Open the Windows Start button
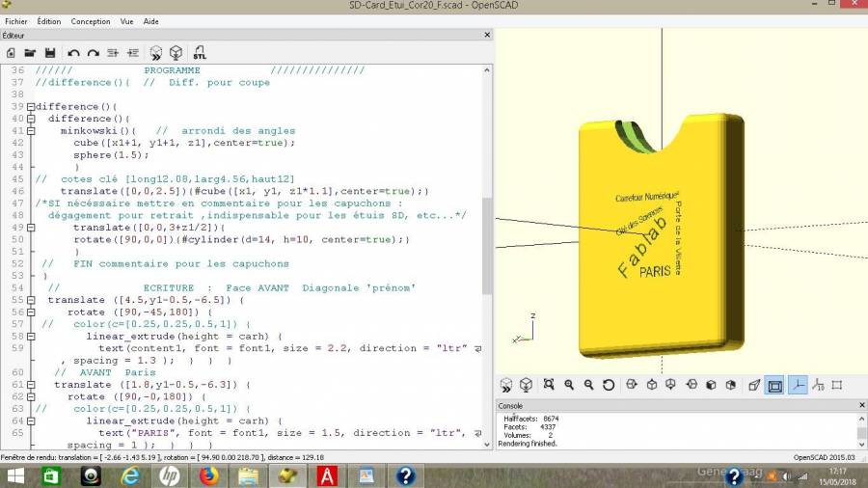This screenshot has width=868, height=488. click(15, 475)
